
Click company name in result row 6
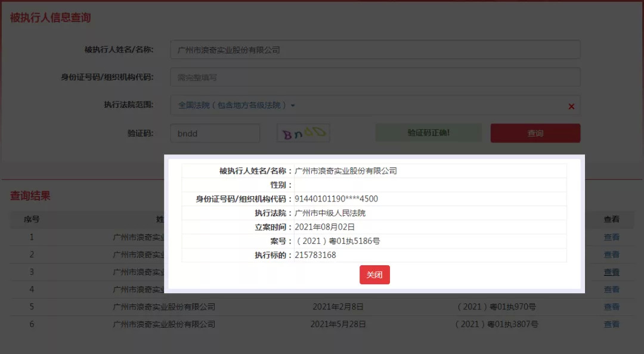pyautogui.click(x=164, y=324)
